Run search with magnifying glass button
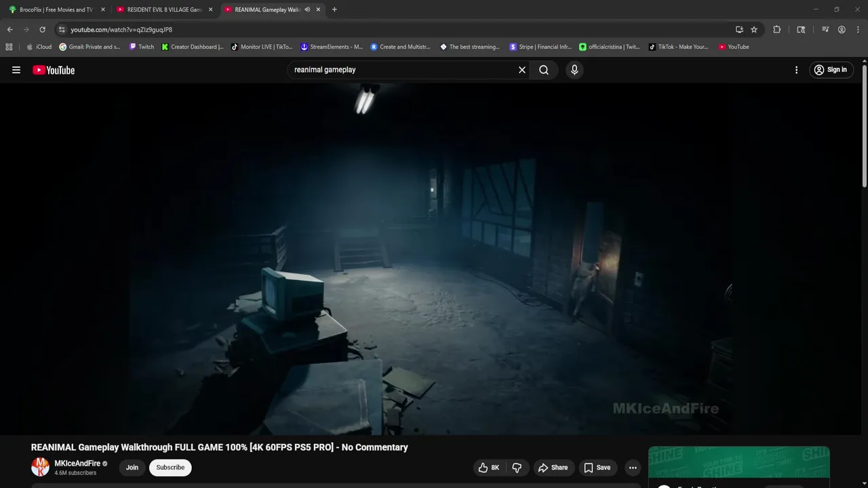Screen dimensions: 868x488 tap(544, 70)
